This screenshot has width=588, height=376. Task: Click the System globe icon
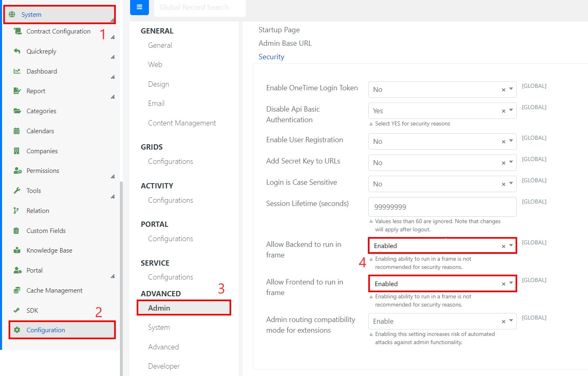[x=12, y=15]
